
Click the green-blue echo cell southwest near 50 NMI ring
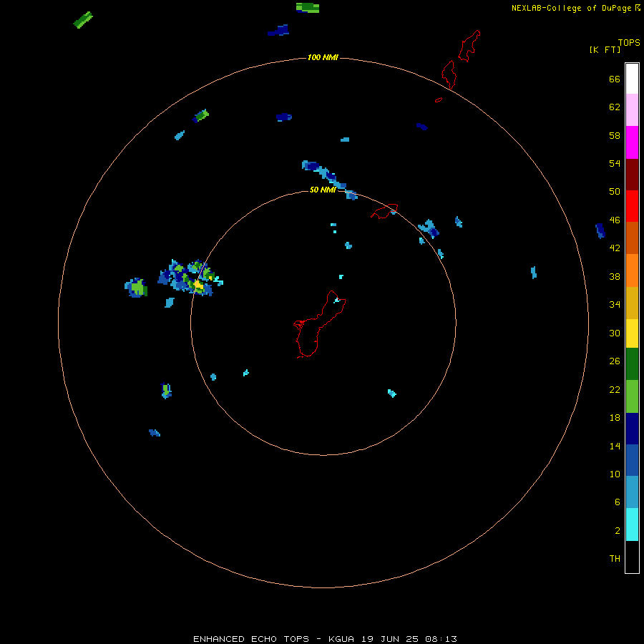(166, 391)
